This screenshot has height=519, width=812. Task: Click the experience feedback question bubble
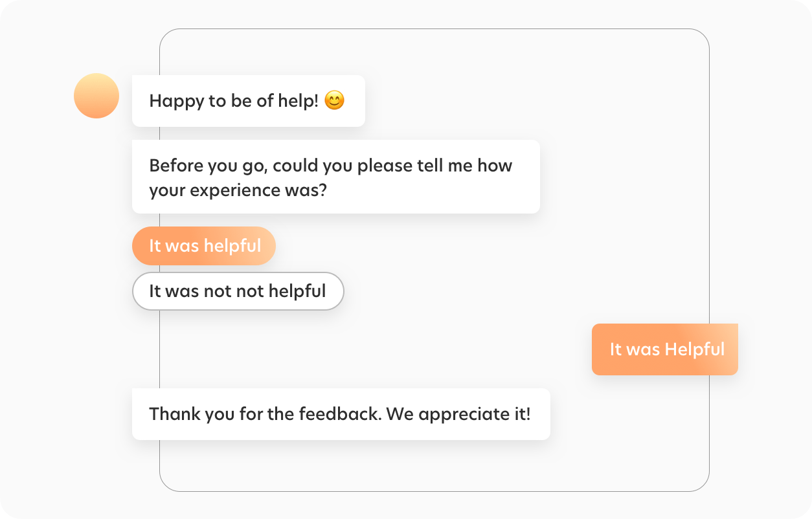pyautogui.click(x=335, y=177)
